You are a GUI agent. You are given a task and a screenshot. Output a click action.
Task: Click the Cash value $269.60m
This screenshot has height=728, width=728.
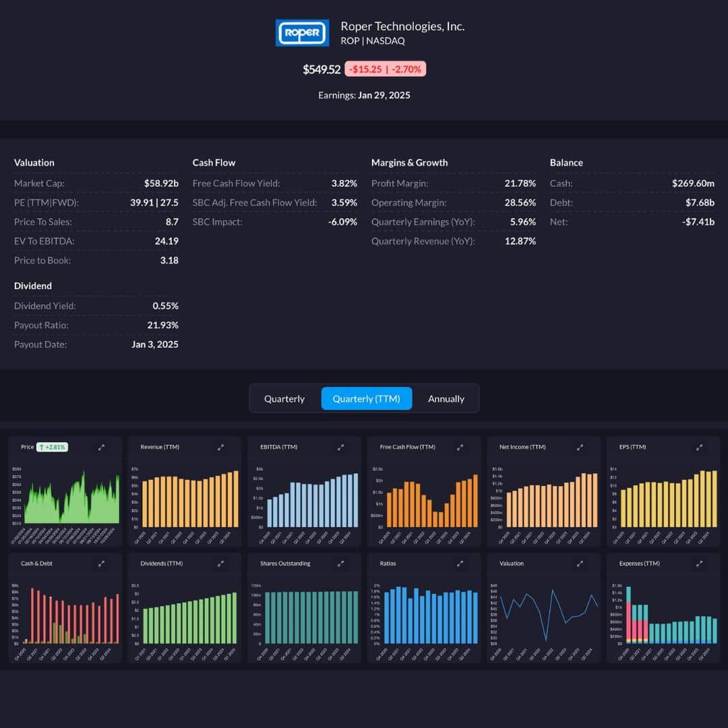693,183
